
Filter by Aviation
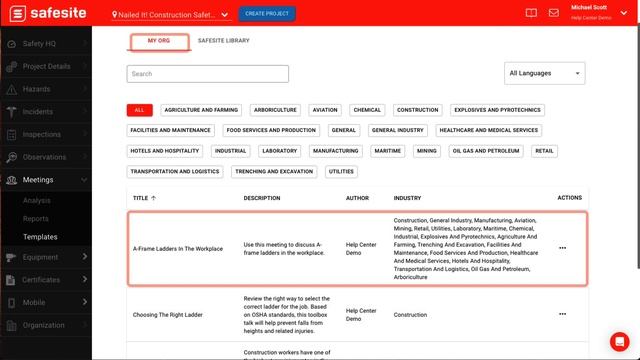[325, 110]
